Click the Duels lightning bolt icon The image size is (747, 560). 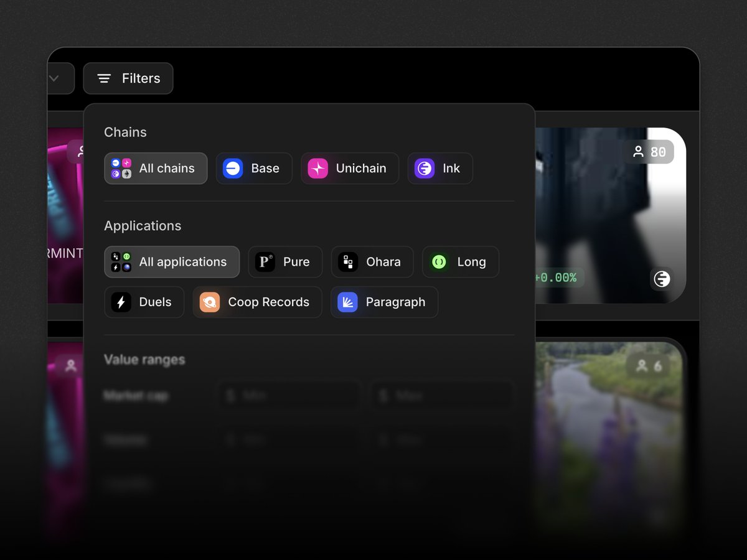[x=121, y=302]
